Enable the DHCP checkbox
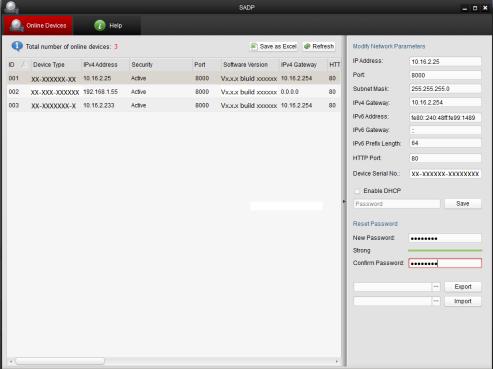The image size is (493, 369). coord(357,191)
